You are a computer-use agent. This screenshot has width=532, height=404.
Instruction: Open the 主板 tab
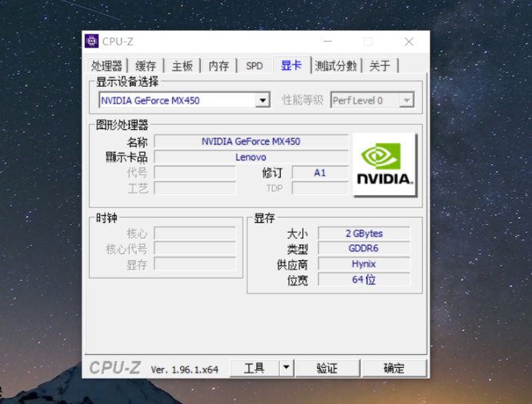pos(182,66)
